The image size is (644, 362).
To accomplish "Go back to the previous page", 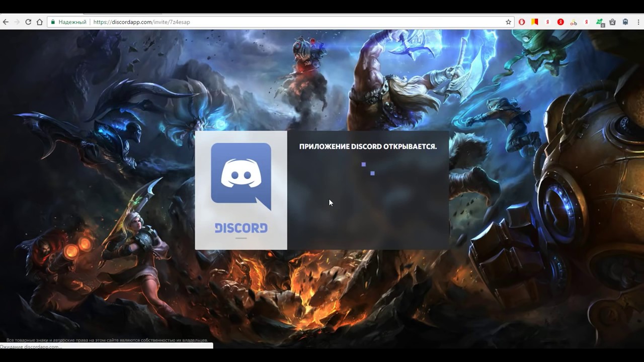I will point(6,22).
